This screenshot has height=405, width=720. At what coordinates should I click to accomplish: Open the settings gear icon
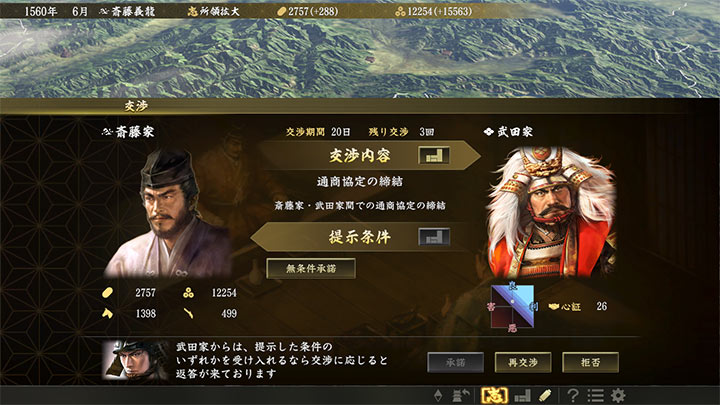(618, 395)
